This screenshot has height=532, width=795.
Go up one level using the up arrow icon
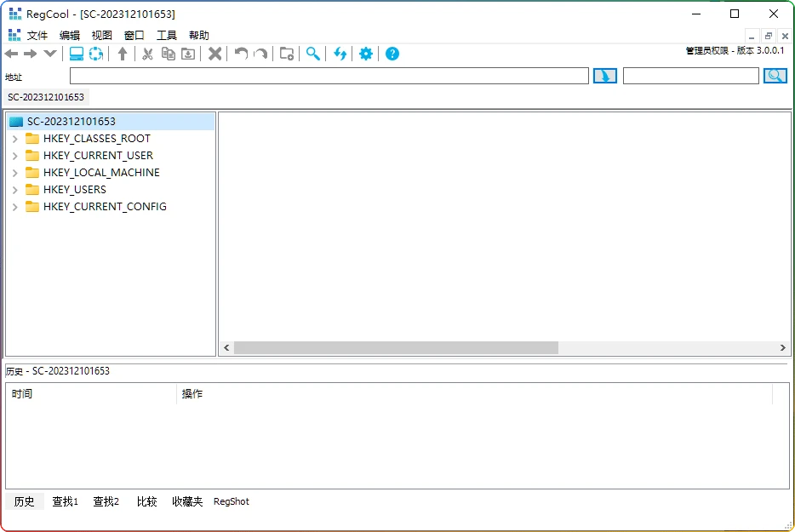pos(123,53)
